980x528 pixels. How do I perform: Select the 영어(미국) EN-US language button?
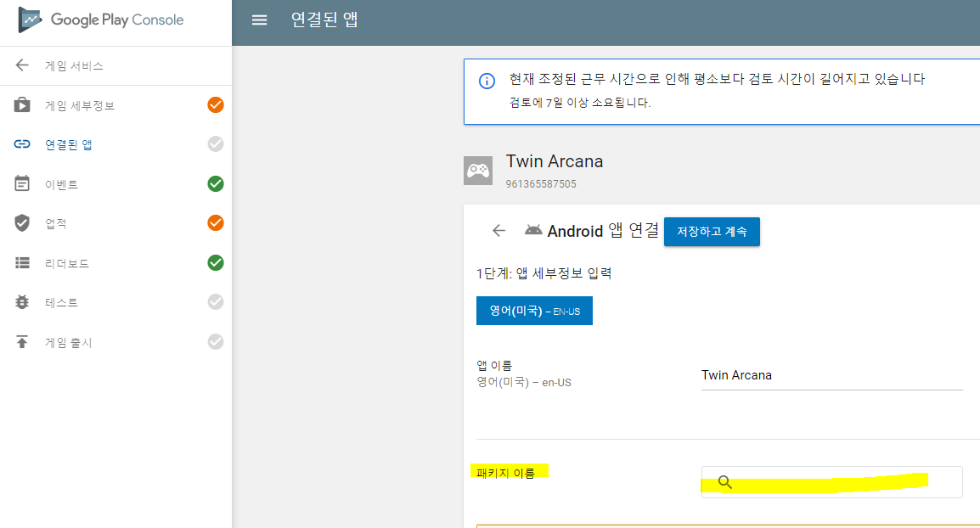[534, 311]
